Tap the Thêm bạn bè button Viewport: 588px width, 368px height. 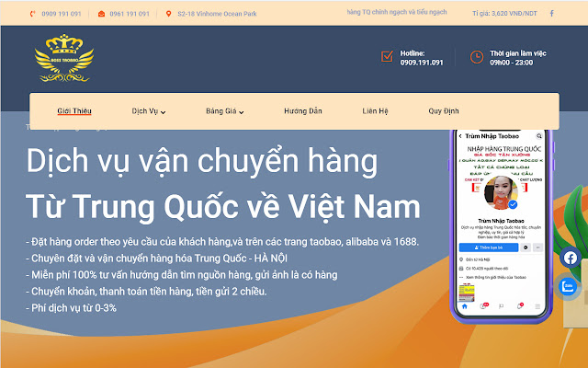[x=489, y=247]
